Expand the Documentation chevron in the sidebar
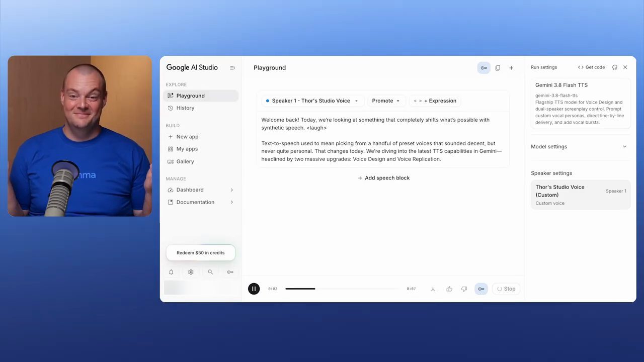Screen dimensions: 644x362 pyautogui.click(x=232, y=202)
